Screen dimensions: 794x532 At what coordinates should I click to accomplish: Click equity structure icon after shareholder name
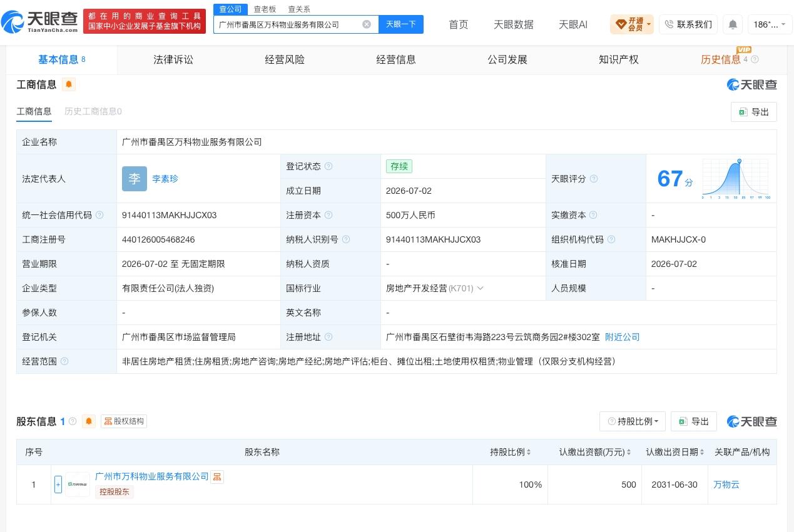(x=216, y=477)
